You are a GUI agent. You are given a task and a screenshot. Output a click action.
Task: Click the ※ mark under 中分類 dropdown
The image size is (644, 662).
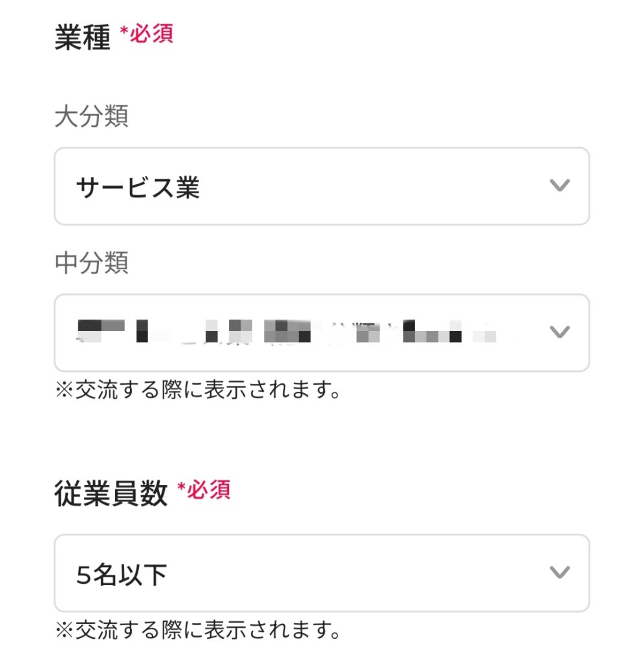click(64, 390)
